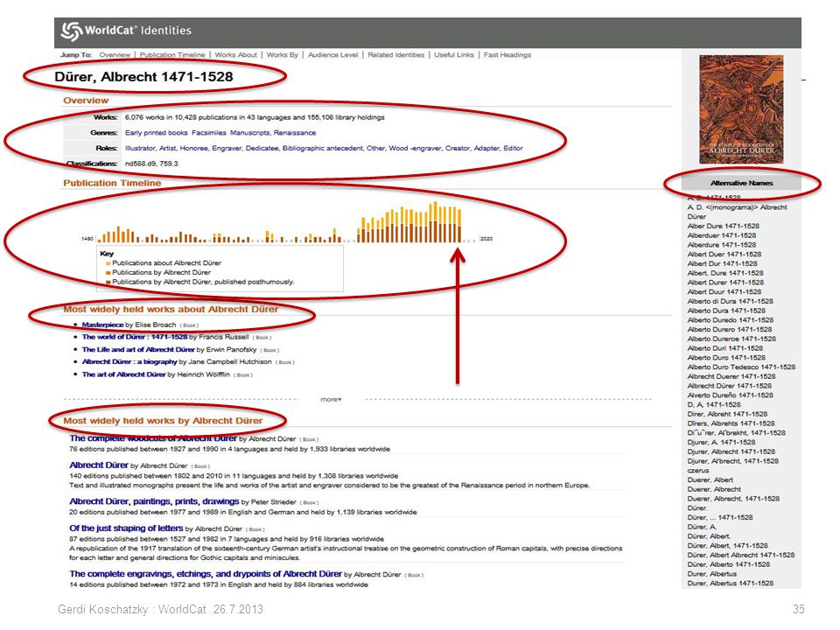The height and width of the screenshot is (630, 840).
Task: Open 'The Life and art of Albrecht Dürer'
Action: point(138,350)
